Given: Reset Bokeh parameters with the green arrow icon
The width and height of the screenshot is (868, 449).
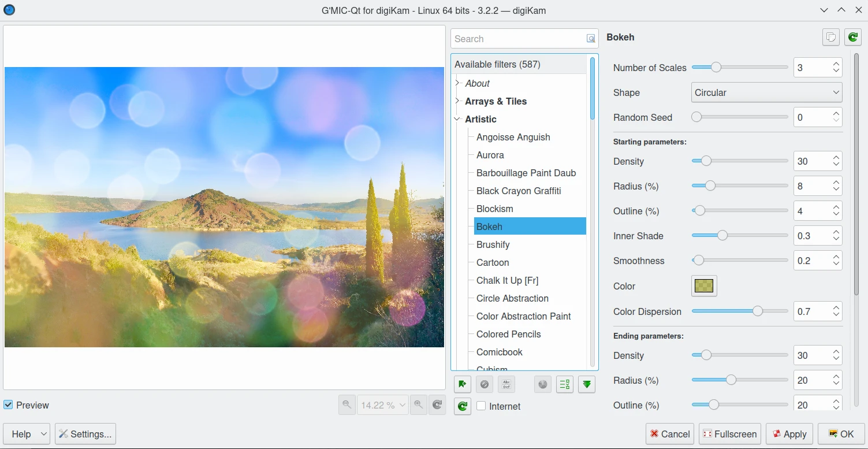Looking at the screenshot, I should pyautogui.click(x=853, y=38).
